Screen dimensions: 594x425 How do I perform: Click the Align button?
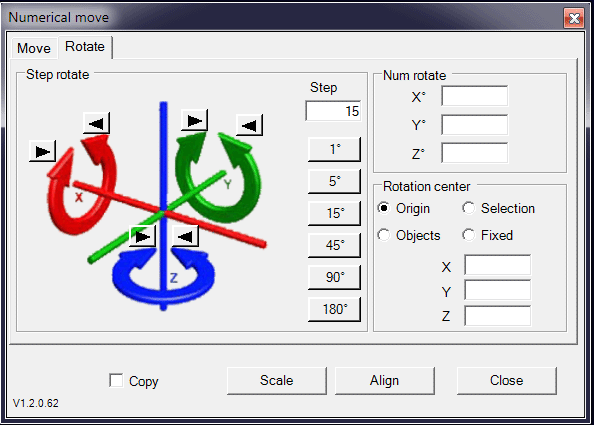pos(385,380)
